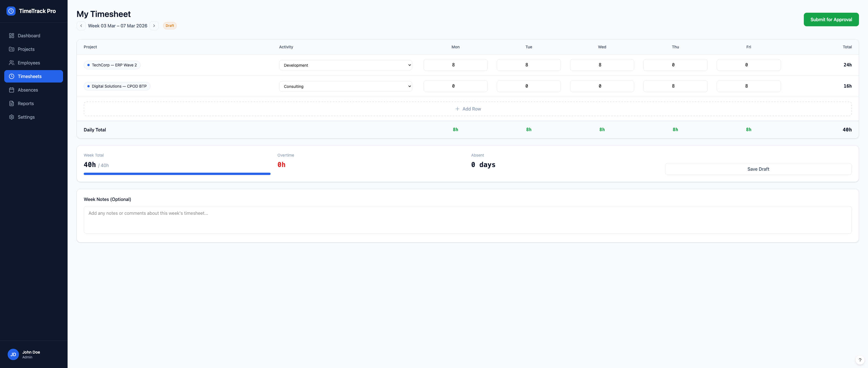
Task: Click the JD avatar for John Doe
Action: [13, 354]
